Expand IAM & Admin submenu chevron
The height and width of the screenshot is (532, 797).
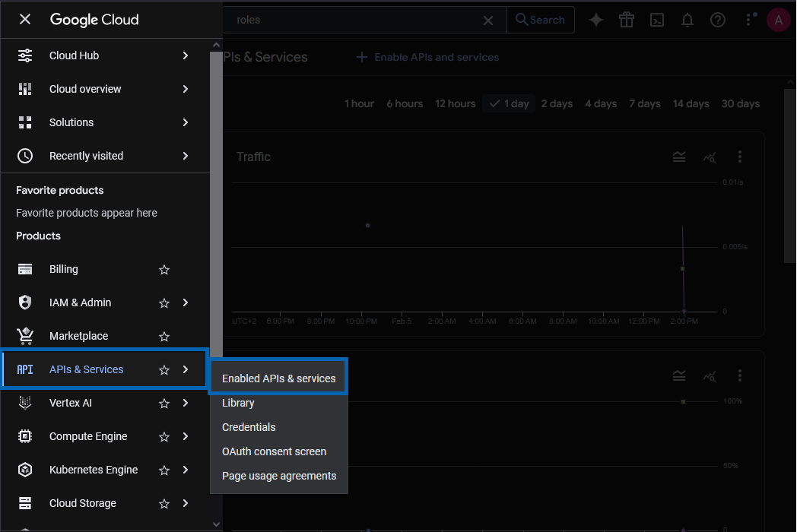[x=186, y=302]
